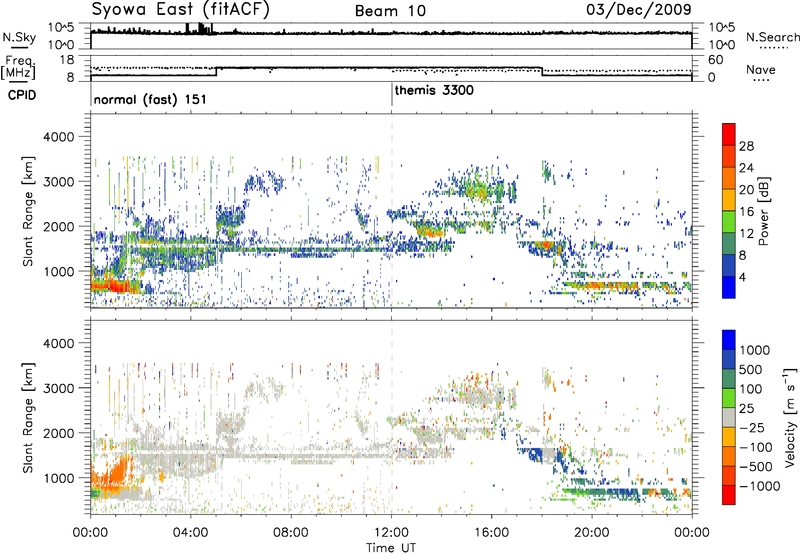Viewport: 800px width, 554px height.
Task: Click the '04:00' time axis label
Action: pos(191,532)
